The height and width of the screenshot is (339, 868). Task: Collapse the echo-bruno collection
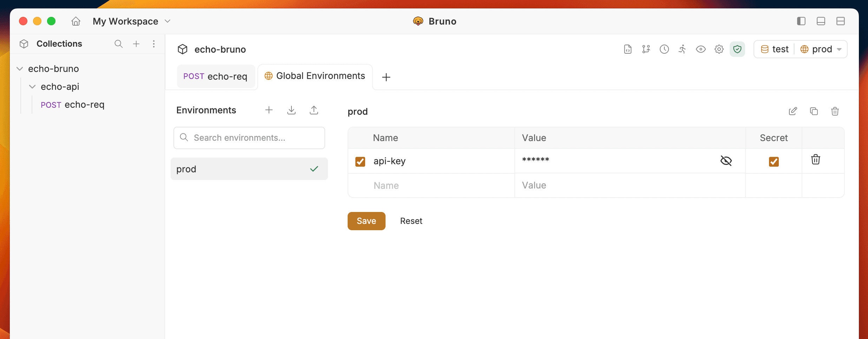click(20, 68)
